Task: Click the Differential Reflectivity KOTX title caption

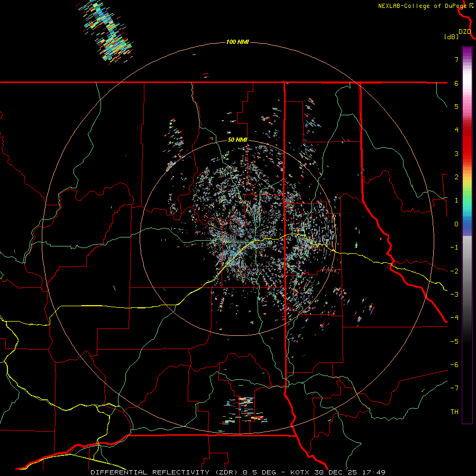Action: click(238, 472)
